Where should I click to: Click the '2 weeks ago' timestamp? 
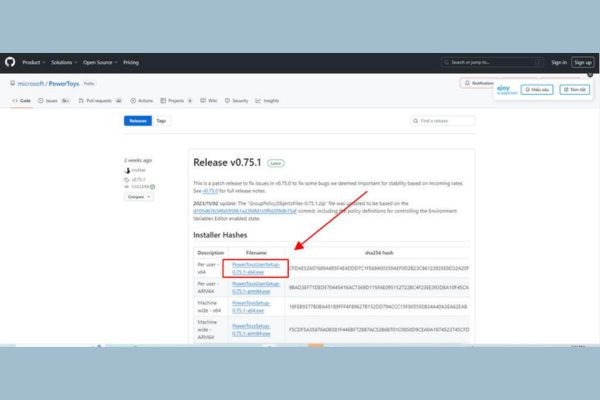(138, 160)
